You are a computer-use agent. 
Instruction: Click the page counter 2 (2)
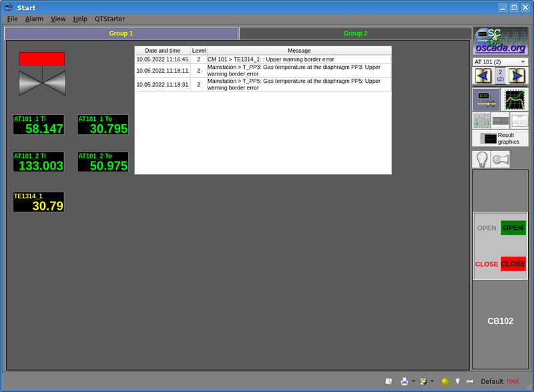click(x=500, y=75)
